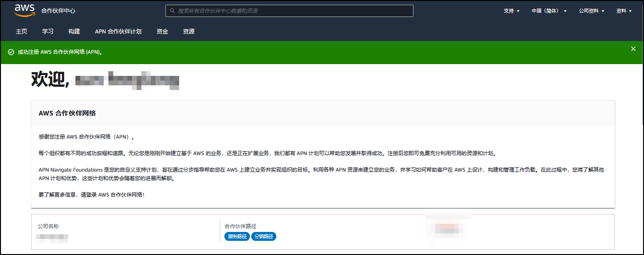This screenshot has width=644, height=255.
Task: Click the 成功注册 AWS 合作伙伴网络 (APN) message
Action: [60, 52]
